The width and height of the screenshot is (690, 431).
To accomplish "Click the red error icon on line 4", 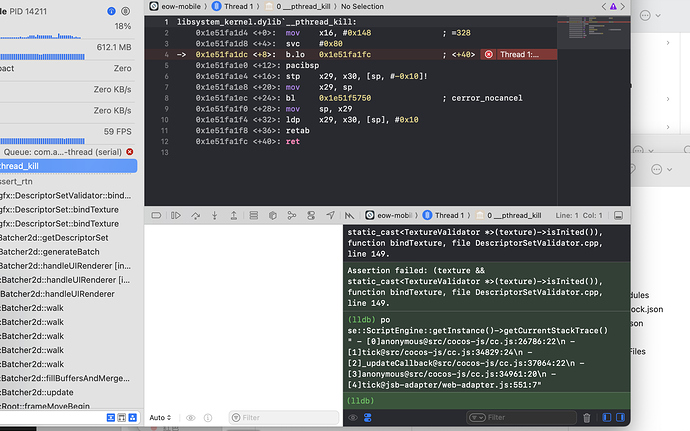I will pos(488,55).
